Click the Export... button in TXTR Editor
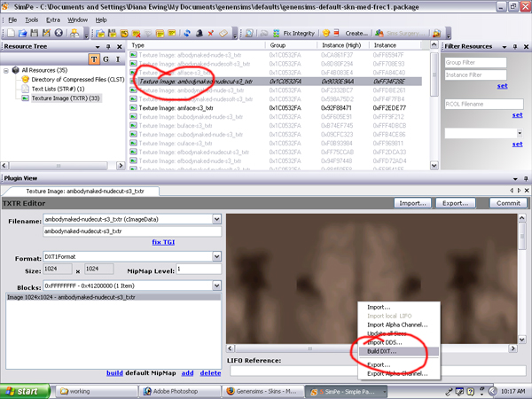532x399 pixels. (x=456, y=203)
